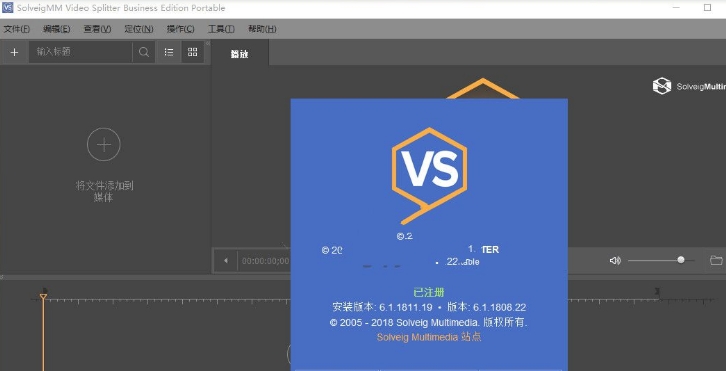Select the 播放 tab

(x=240, y=53)
